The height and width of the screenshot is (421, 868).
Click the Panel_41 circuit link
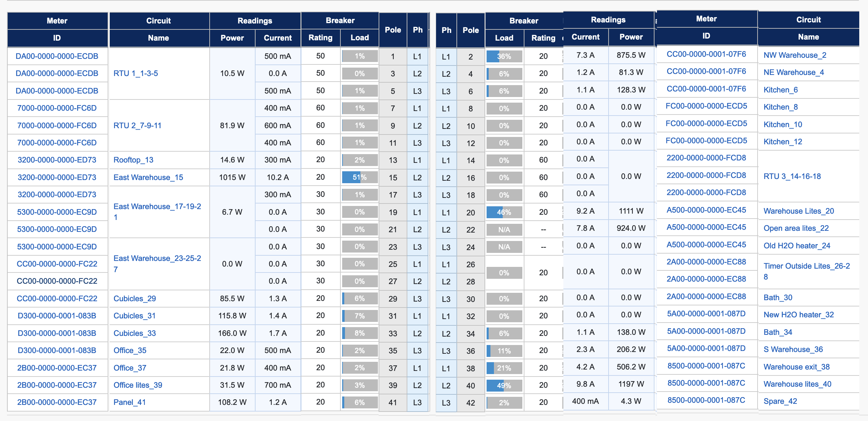click(129, 402)
